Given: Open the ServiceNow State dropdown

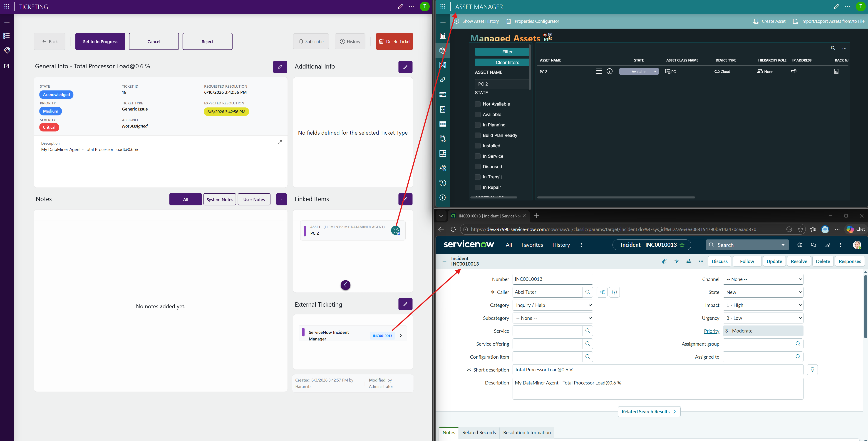Looking at the screenshot, I should [763, 292].
